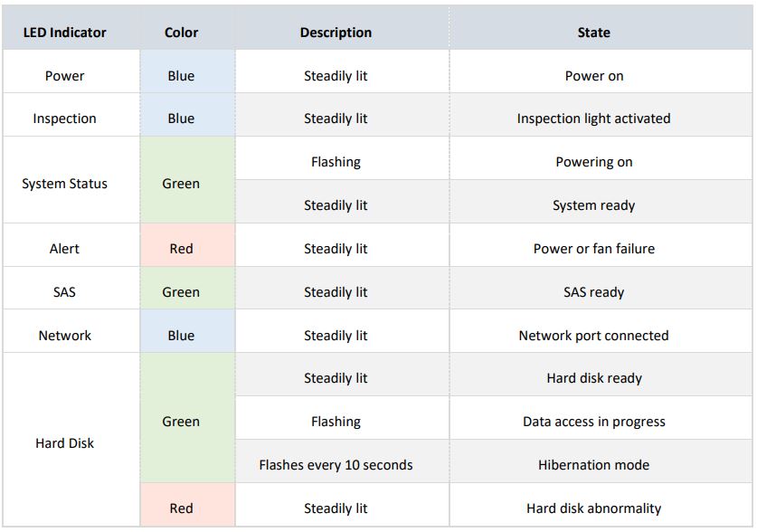
Task: Click the System Status row label
Action: [64, 184]
